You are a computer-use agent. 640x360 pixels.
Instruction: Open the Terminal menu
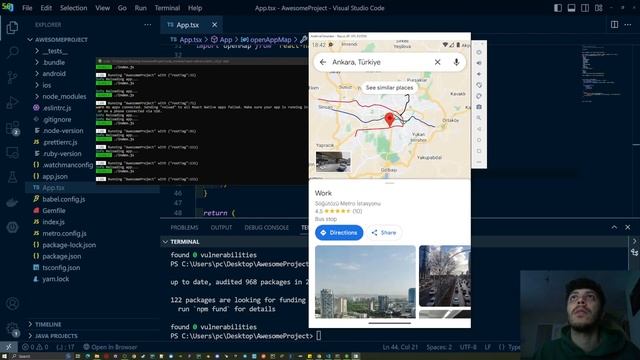(x=167, y=8)
